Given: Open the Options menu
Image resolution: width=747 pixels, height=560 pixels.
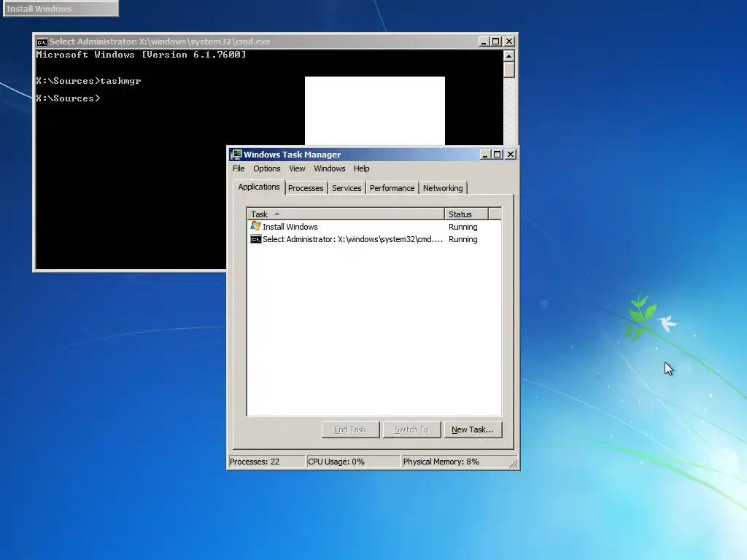Looking at the screenshot, I should click(x=267, y=168).
